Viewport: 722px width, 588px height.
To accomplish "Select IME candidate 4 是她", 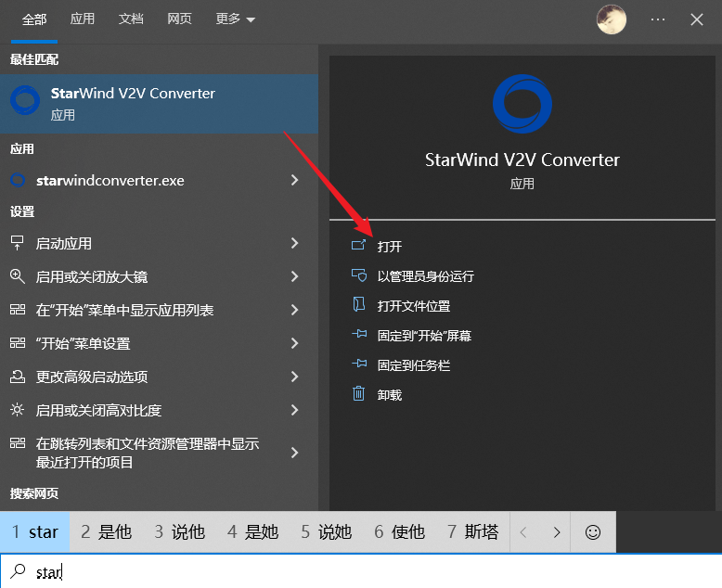I will (252, 531).
